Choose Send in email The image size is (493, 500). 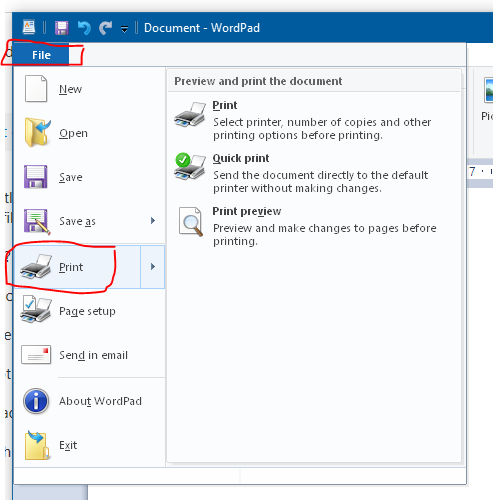pyautogui.click(x=89, y=355)
